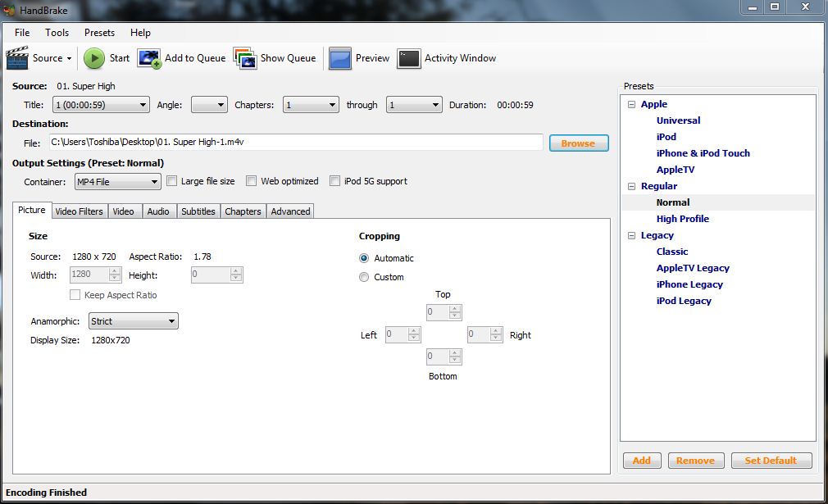Click the Preview screen icon
Screen dimensions: 828x504
340,58
